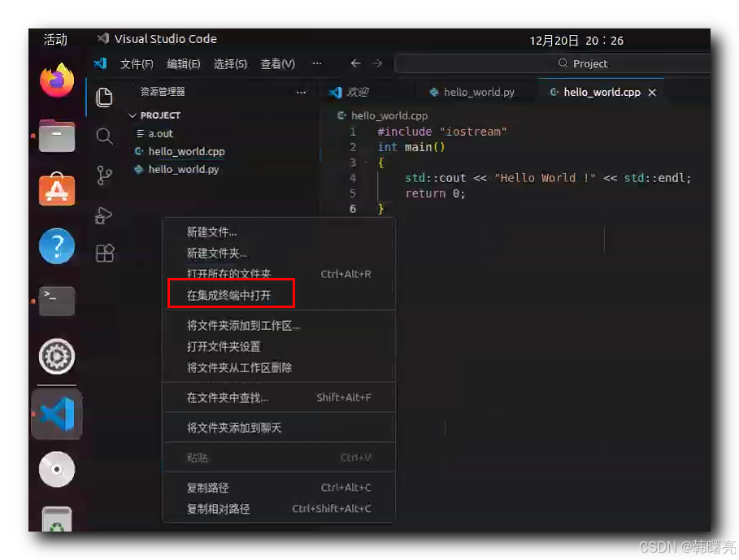Open the 文件(F) menu

[137, 63]
